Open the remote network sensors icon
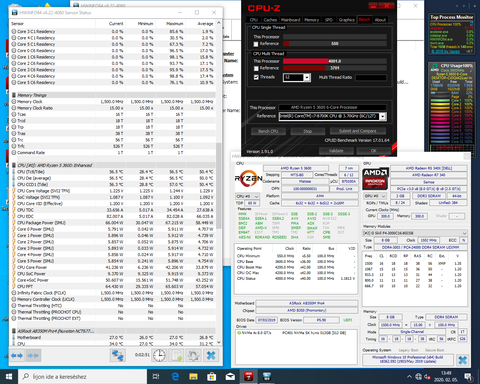The height and width of the screenshot is (384, 480). pyautogui.click(x=117, y=355)
